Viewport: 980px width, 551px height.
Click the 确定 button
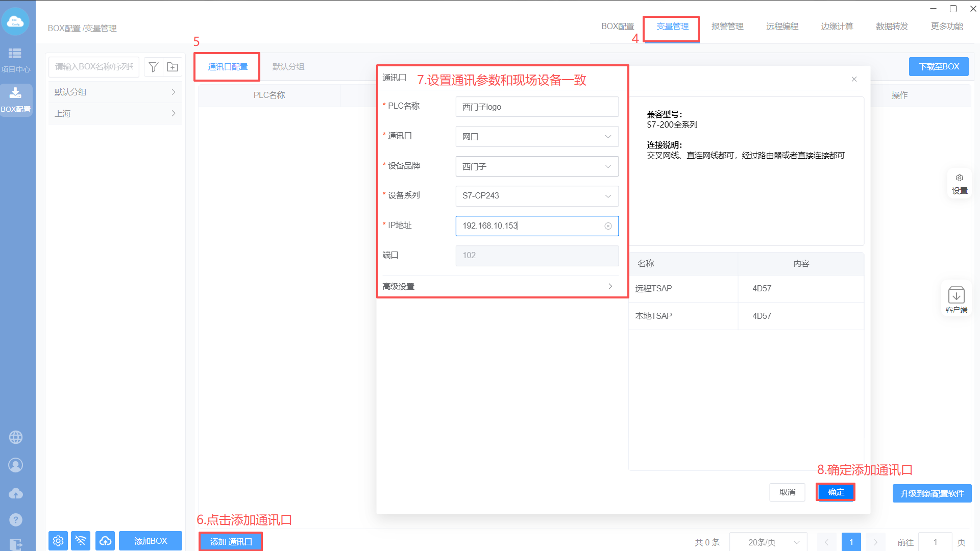pyautogui.click(x=836, y=492)
